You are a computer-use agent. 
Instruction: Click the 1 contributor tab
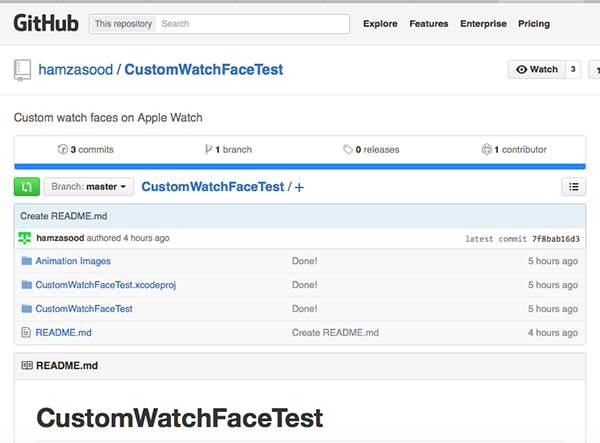514,149
